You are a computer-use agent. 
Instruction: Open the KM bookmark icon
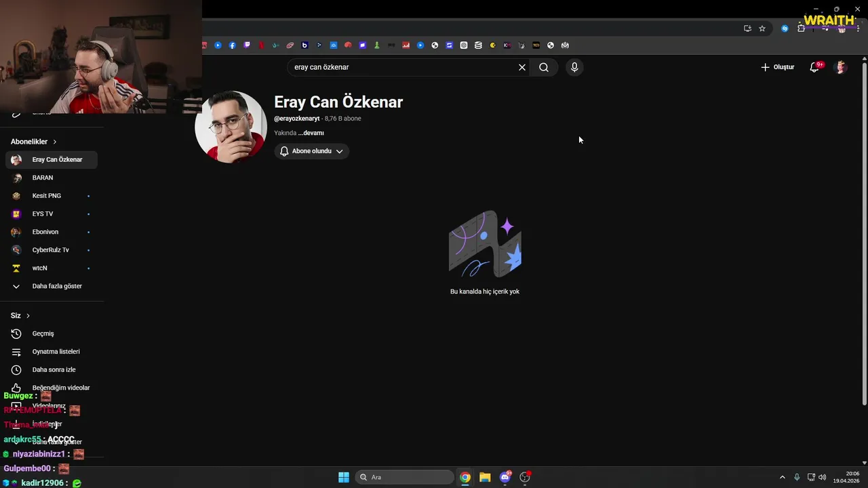click(507, 45)
